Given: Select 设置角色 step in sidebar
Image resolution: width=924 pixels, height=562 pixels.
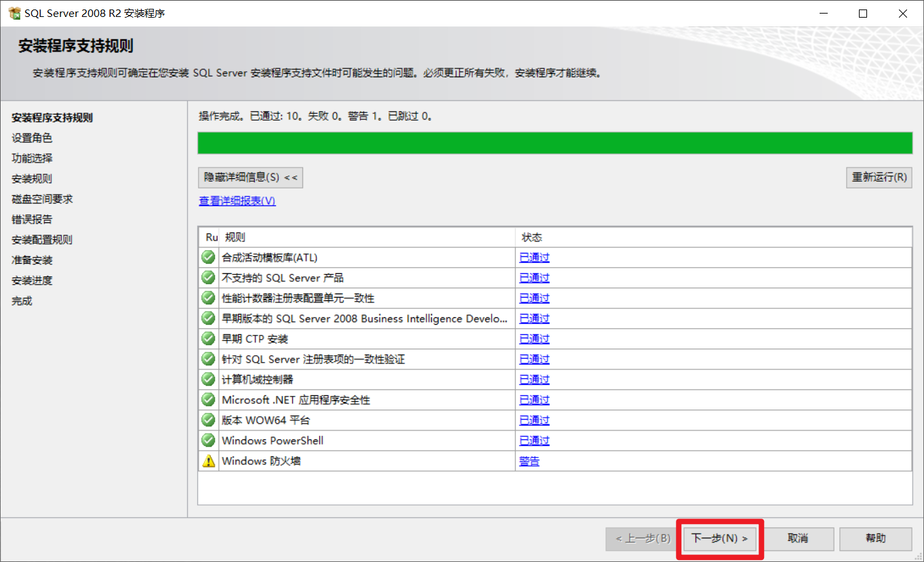Looking at the screenshot, I should click(32, 138).
